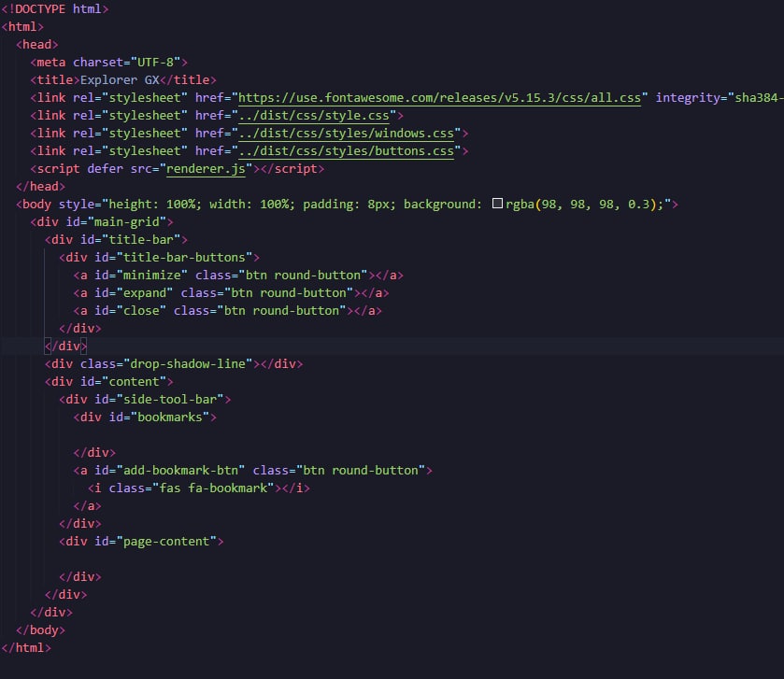Click the closing </a> tag line
Viewport: 784px width, 679px height.
(x=87, y=505)
